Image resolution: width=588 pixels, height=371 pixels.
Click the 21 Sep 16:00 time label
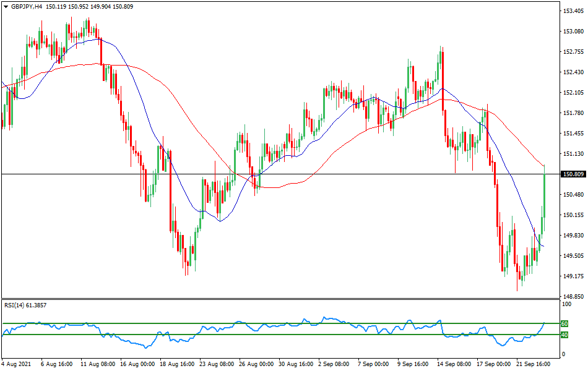tap(534, 364)
